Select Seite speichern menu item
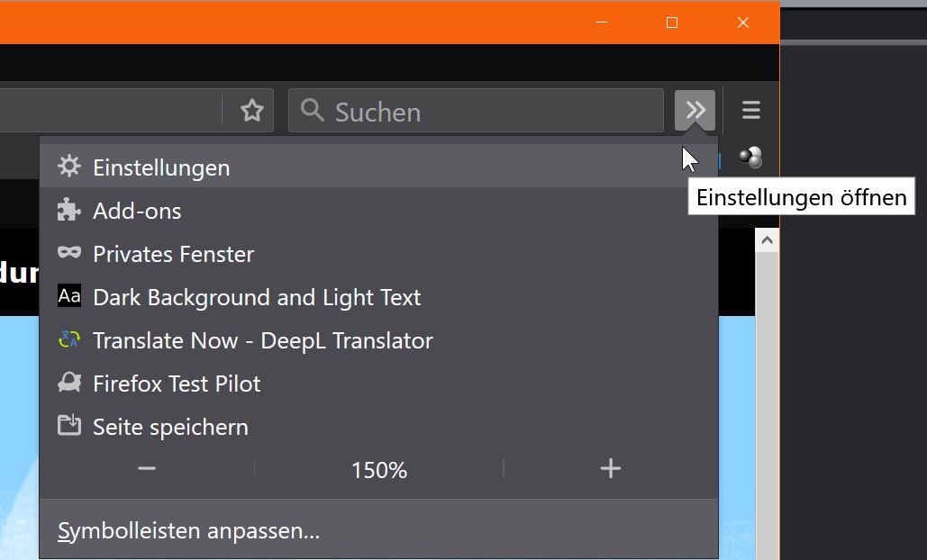The image size is (927, 560). click(x=170, y=427)
